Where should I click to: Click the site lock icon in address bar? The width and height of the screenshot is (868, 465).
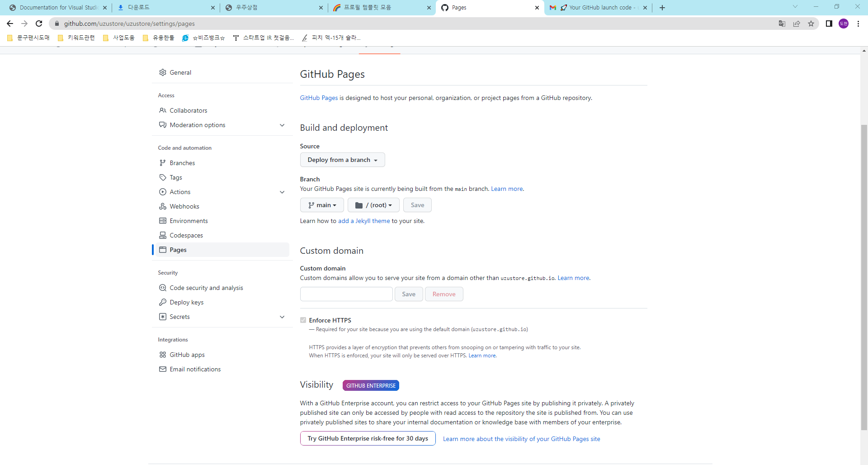(x=57, y=24)
